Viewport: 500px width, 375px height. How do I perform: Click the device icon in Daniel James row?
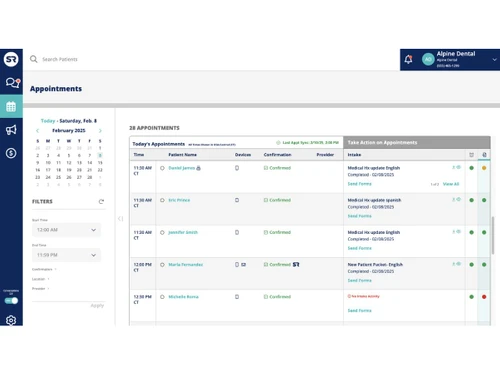237,168
